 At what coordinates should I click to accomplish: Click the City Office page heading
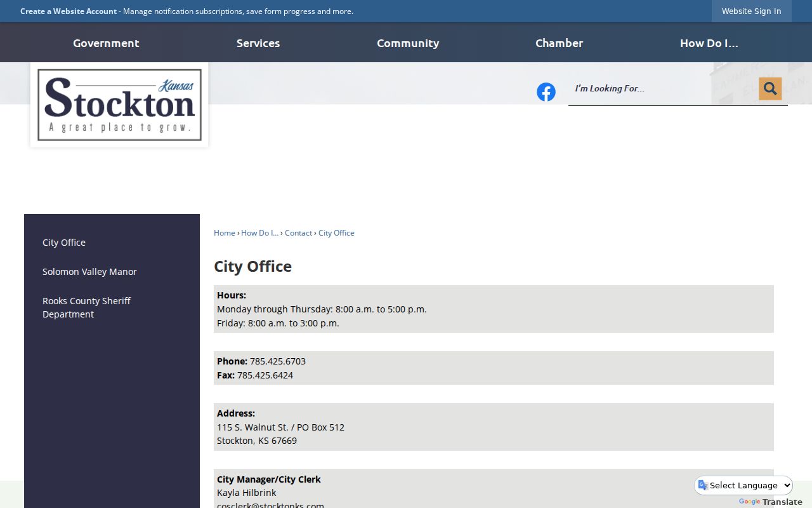coord(252,266)
